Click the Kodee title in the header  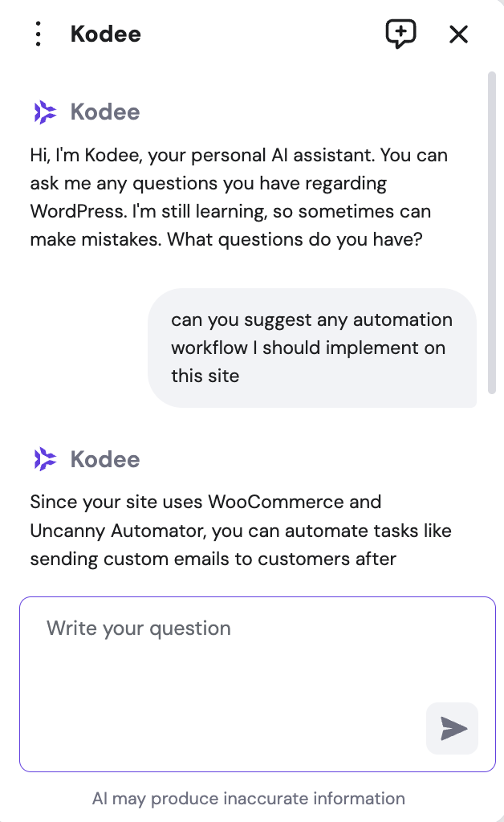tap(105, 34)
